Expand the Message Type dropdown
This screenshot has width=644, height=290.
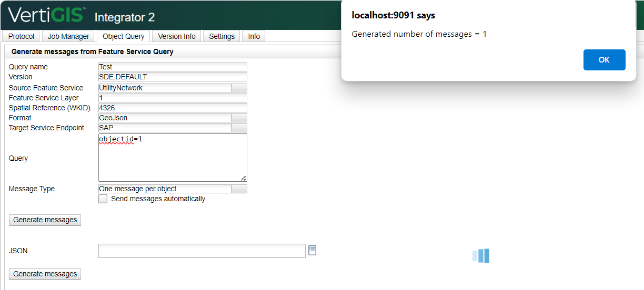pyautogui.click(x=239, y=189)
